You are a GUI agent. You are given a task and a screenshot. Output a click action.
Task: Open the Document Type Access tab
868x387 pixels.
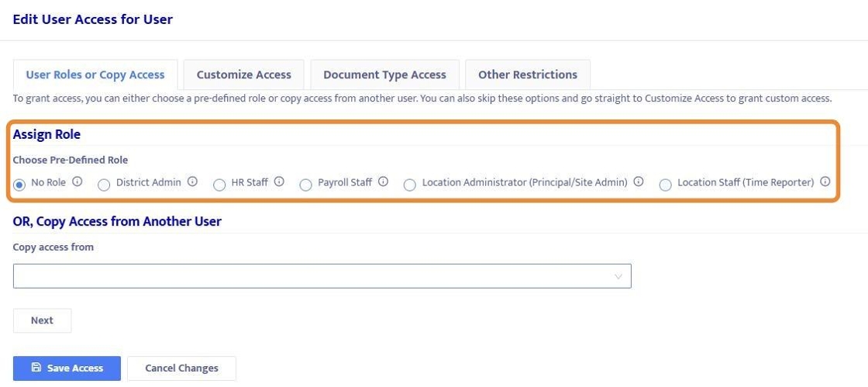(384, 75)
